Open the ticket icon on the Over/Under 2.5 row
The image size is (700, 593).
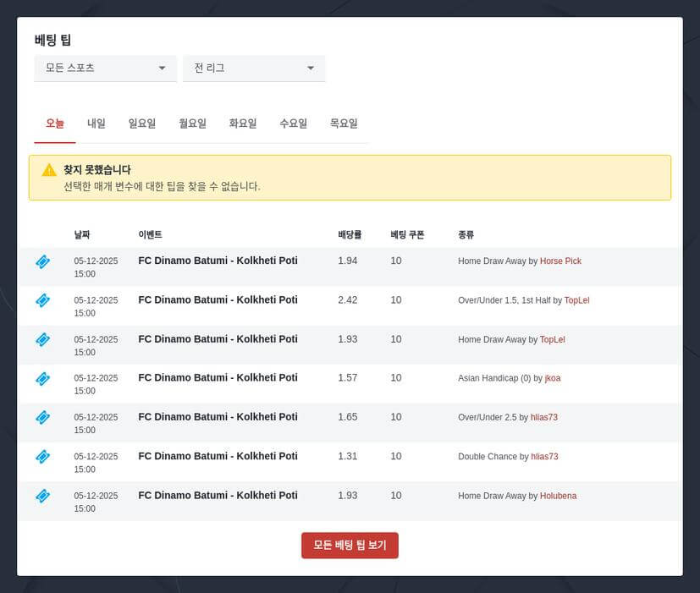point(42,418)
